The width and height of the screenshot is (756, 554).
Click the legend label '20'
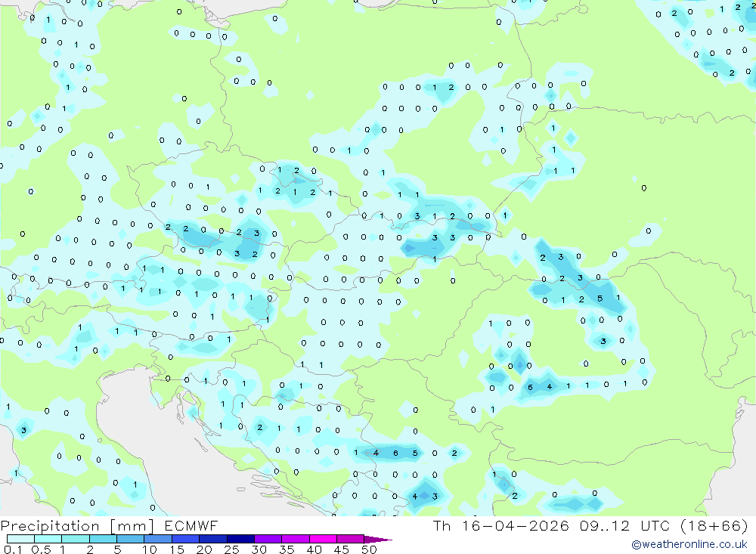point(204,549)
